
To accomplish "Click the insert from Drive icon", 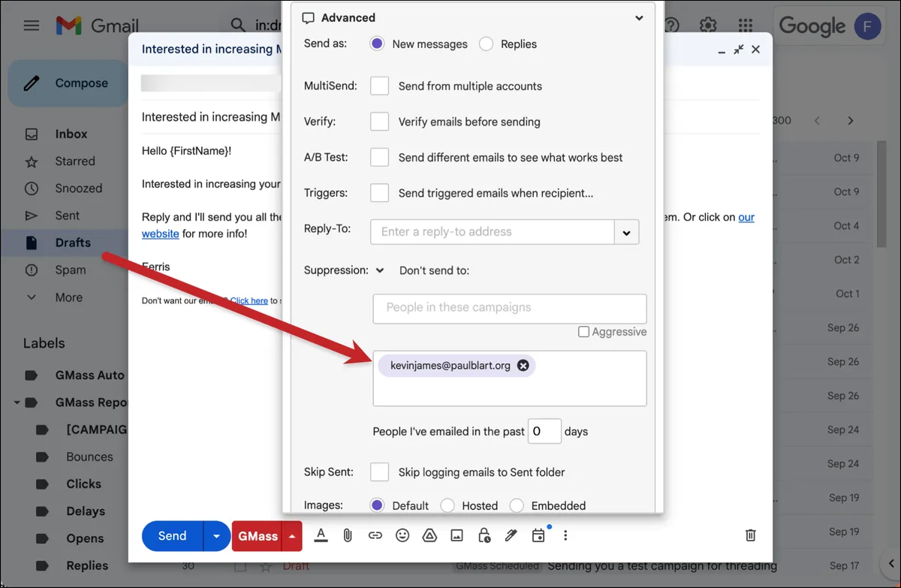I will [x=429, y=535].
